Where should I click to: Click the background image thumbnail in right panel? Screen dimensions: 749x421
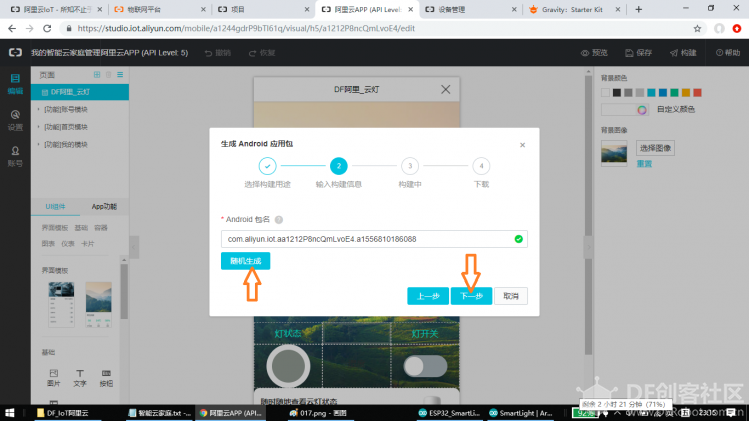click(x=614, y=153)
